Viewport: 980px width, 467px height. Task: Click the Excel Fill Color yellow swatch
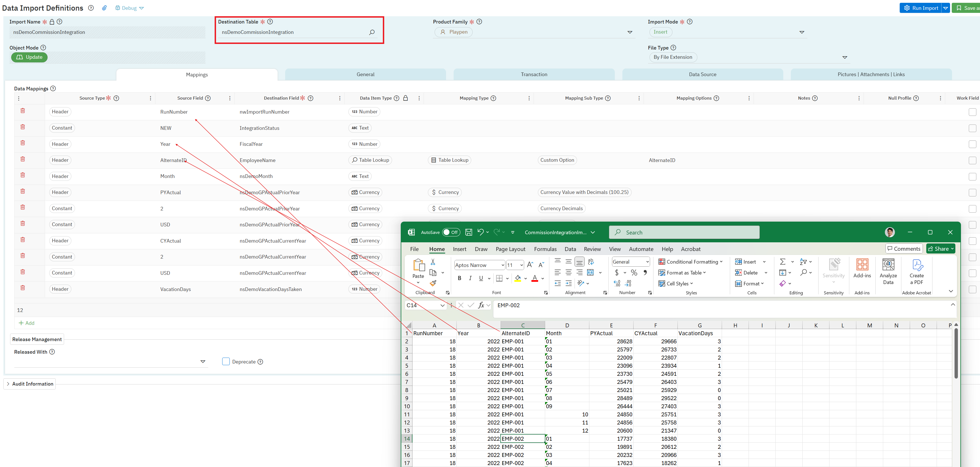[518, 278]
